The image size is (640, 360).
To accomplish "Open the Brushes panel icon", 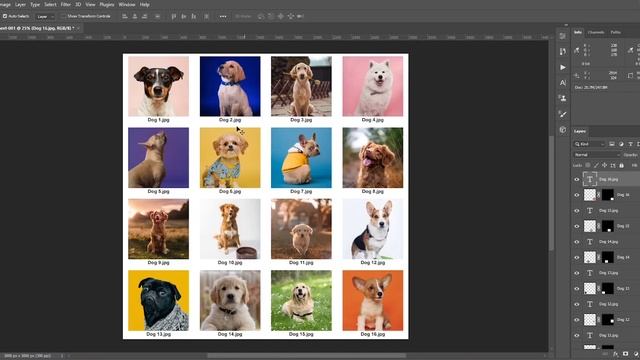I will click(x=563, y=114).
